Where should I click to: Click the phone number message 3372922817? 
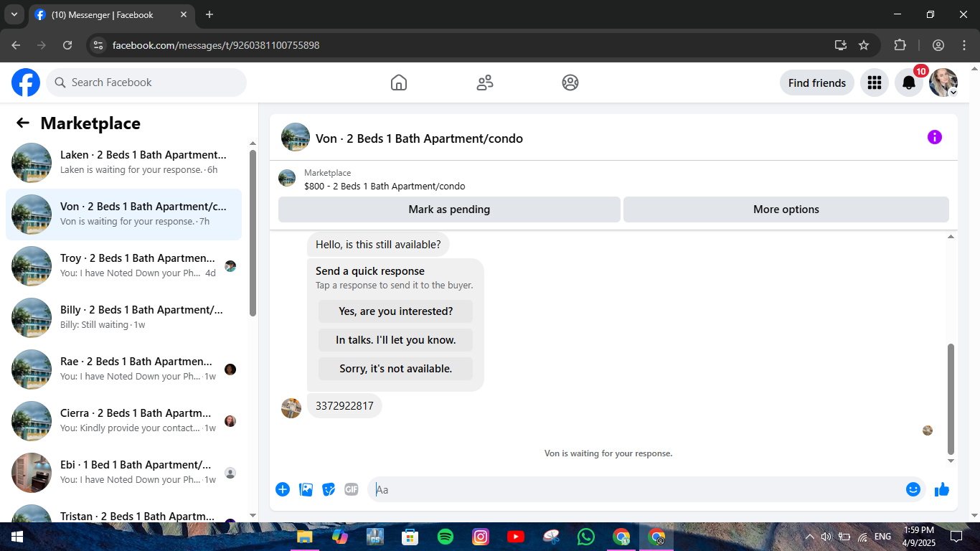point(344,406)
